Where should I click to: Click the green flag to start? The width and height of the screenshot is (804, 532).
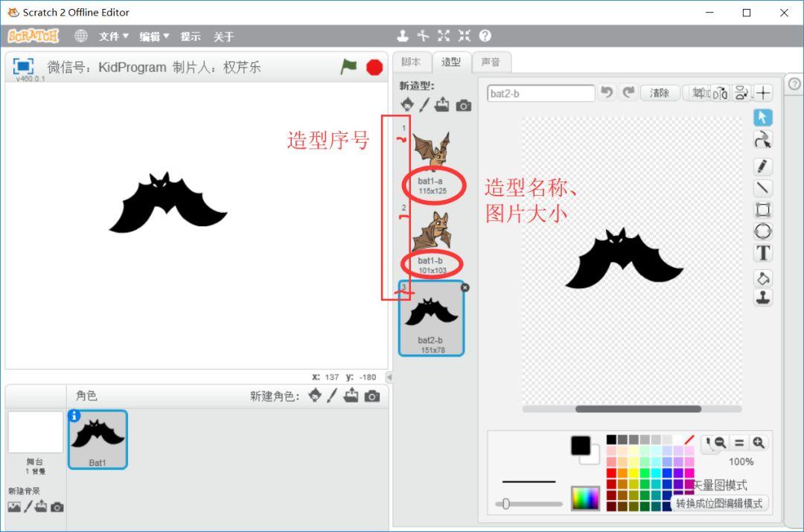[348, 66]
